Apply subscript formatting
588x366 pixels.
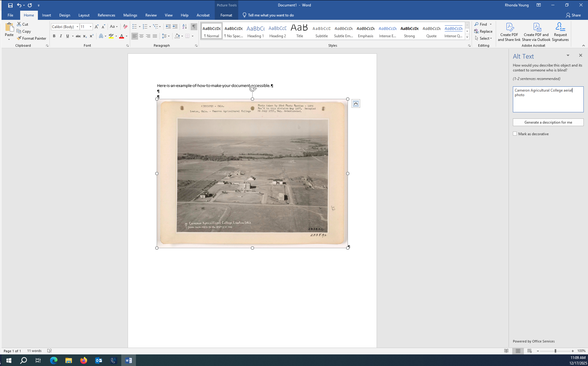[x=85, y=36]
